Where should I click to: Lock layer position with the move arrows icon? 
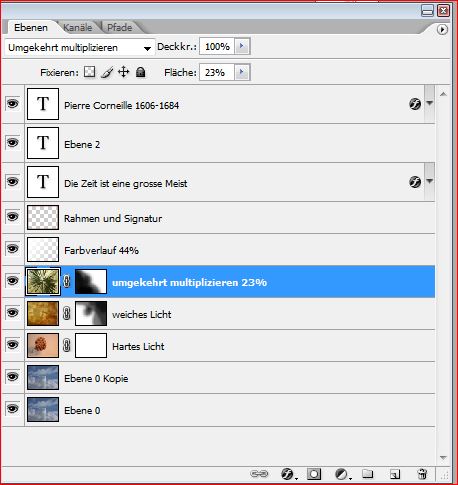(124, 72)
